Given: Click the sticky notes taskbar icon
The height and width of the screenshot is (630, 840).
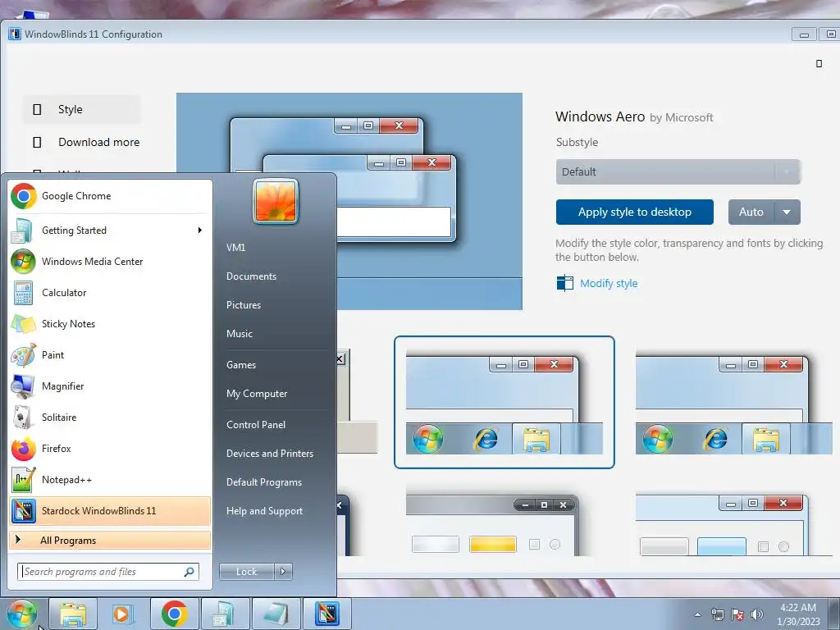Looking at the screenshot, I should pos(276,614).
